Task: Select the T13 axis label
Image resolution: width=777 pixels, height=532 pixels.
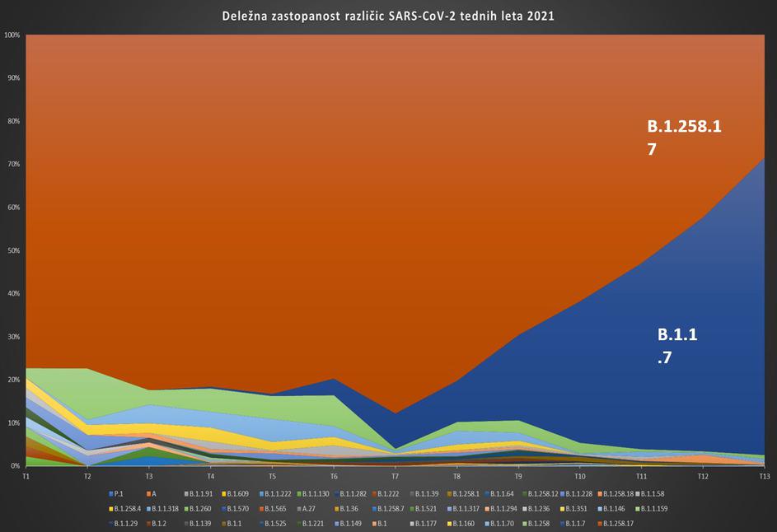Action: point(765,477)
